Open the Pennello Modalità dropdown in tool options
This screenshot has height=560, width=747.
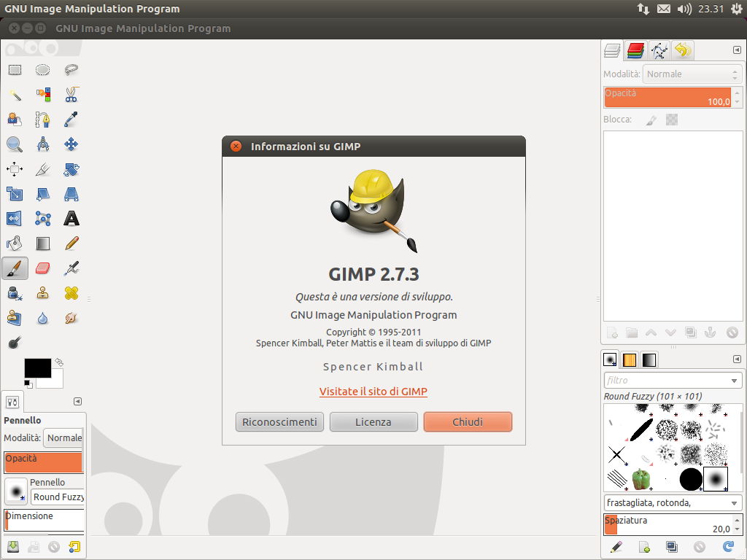63,437
